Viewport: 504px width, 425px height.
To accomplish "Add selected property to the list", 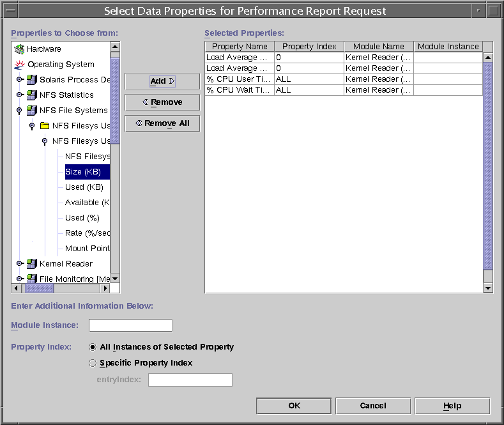I will click(162, 81).
